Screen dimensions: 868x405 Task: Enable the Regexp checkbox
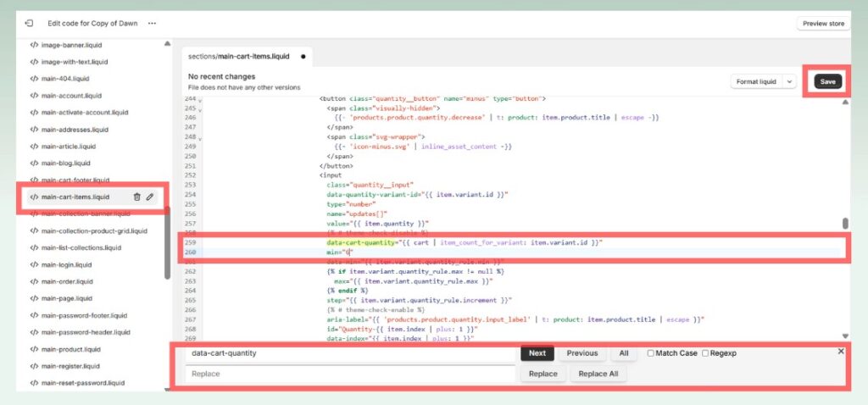[705, 353]
